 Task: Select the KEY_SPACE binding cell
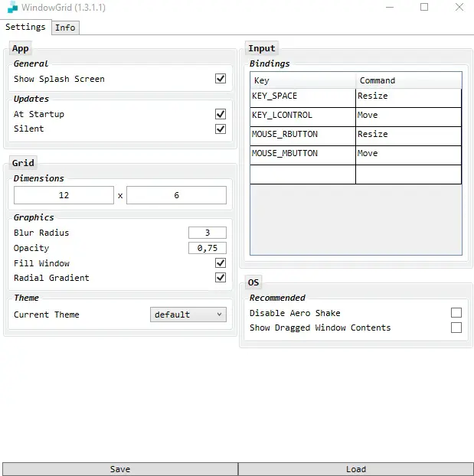point(302,98)
